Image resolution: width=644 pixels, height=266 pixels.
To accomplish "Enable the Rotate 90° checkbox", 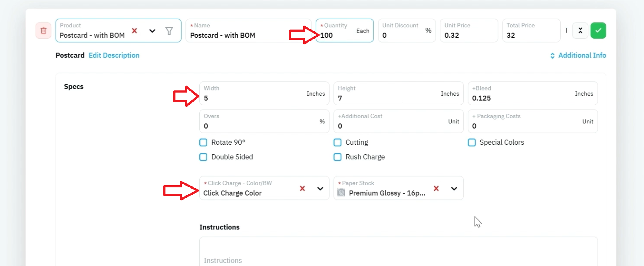I will 203,142.
